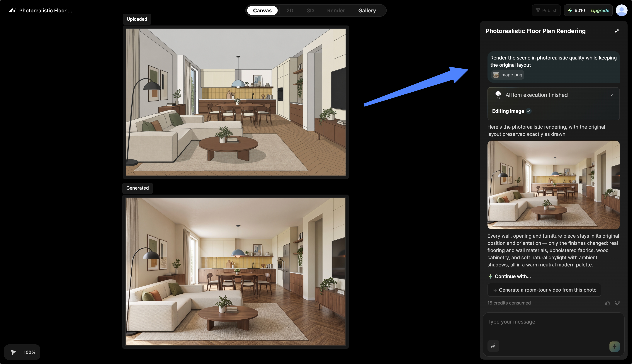This screenshot has height=364, width=632.
Task: Open the 100% zoom level control
Action: (30, 352)
